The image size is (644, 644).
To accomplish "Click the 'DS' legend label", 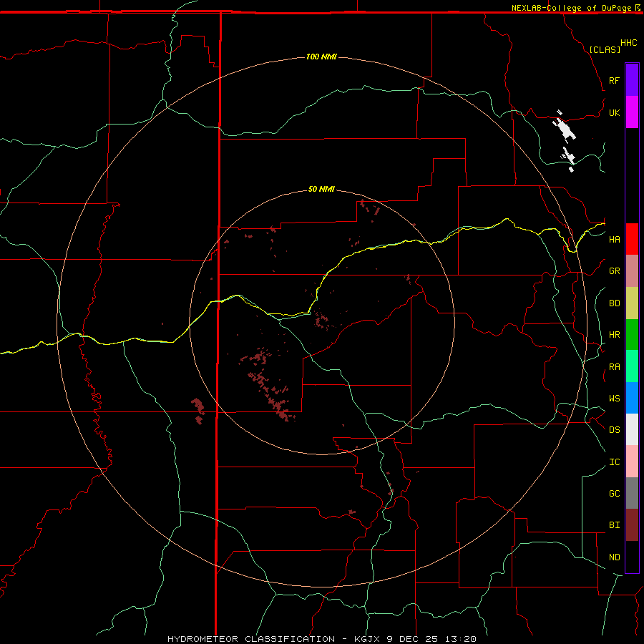I will pos(614,429).
